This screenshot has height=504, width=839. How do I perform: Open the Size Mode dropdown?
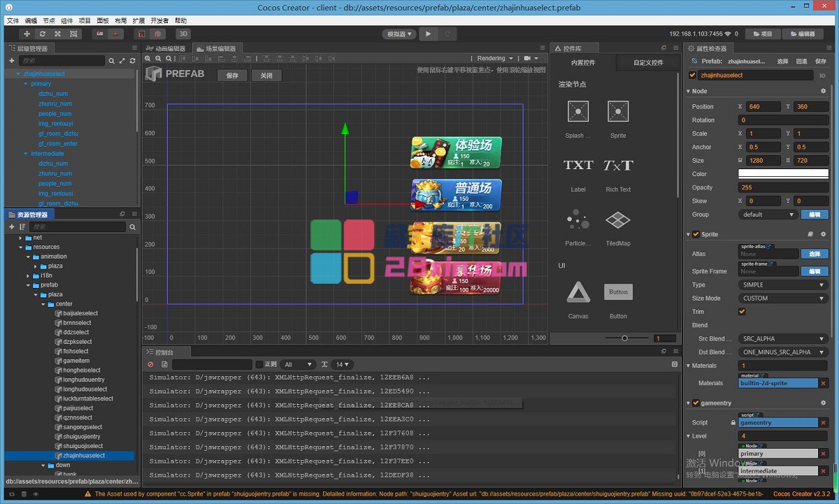point(783,298)
